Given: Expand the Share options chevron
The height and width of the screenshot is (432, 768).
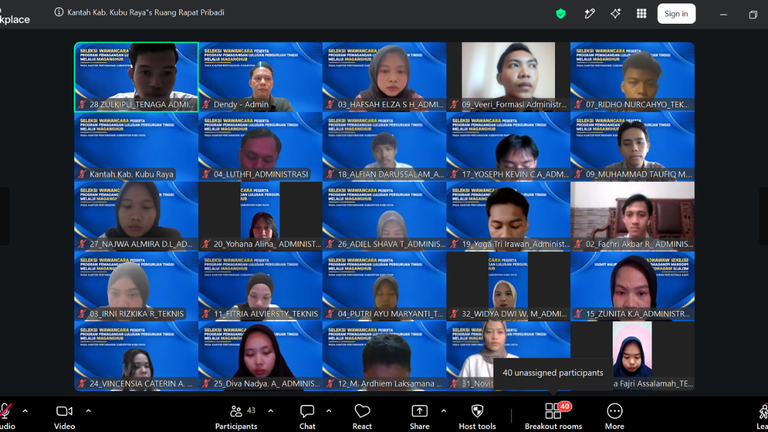Looking at the screenshot, I should coord(443,411).
